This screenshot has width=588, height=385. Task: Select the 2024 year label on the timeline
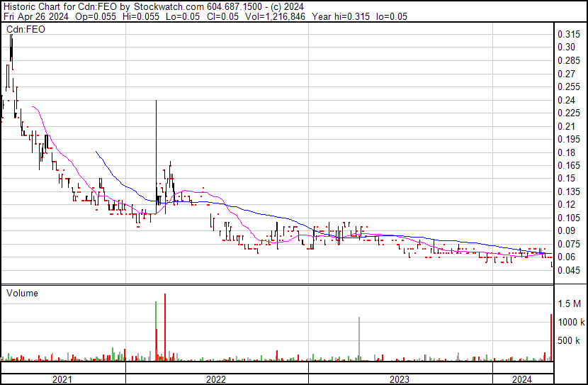coord(522,379)
